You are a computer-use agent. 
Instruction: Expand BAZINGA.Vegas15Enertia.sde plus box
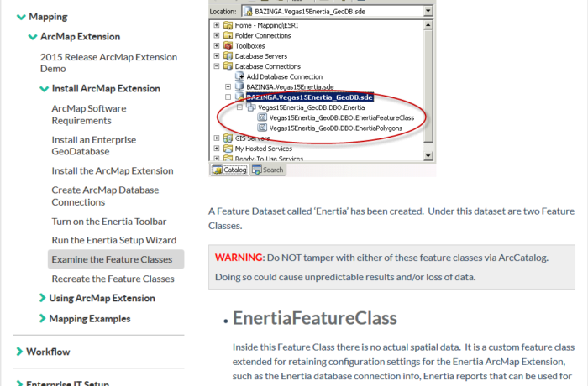pyautogui.click(x=228, y=86)
